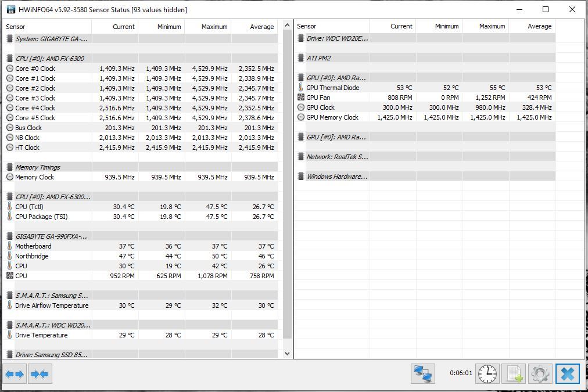Click the elapsed time 0:06:01

(x=461, y=373)
